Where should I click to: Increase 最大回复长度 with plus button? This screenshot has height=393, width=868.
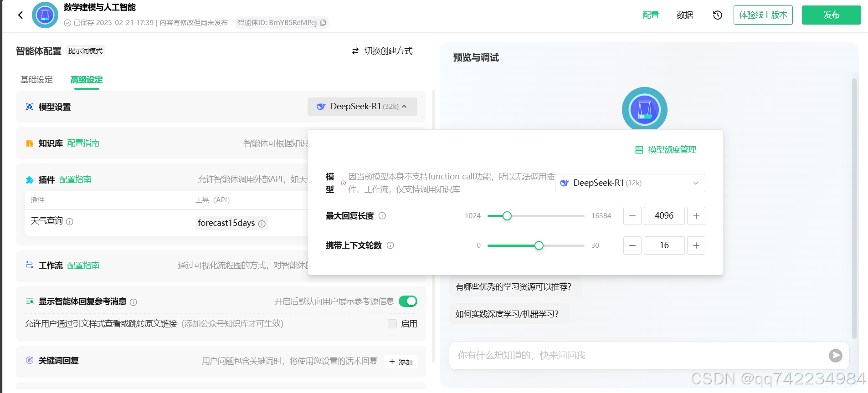tap(696, 216)
